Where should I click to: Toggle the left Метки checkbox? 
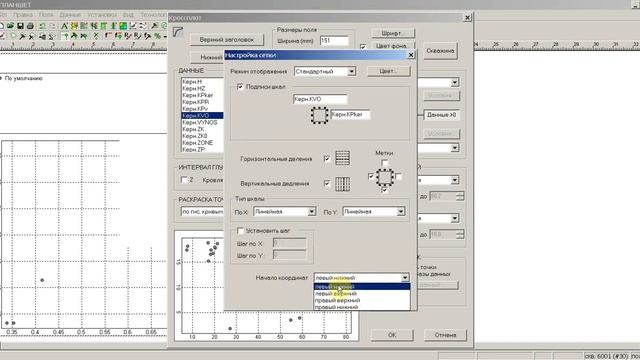coord(371,176)
